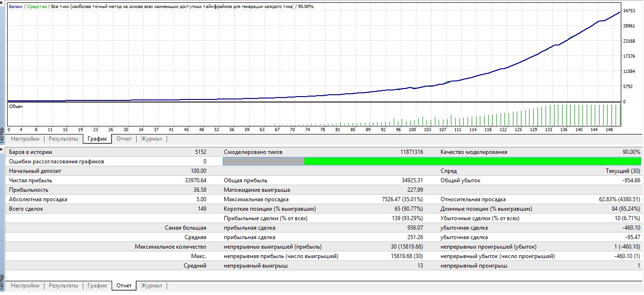Open График tab below the report table
This screenshot has height=295, width=644.
tap(97, 286)
